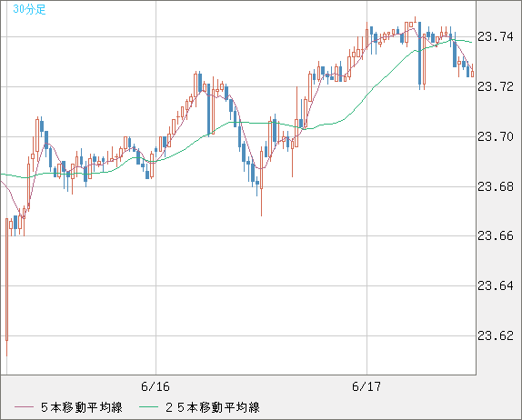
Task: Click the 6/16 date label
Action: [156, 386]
